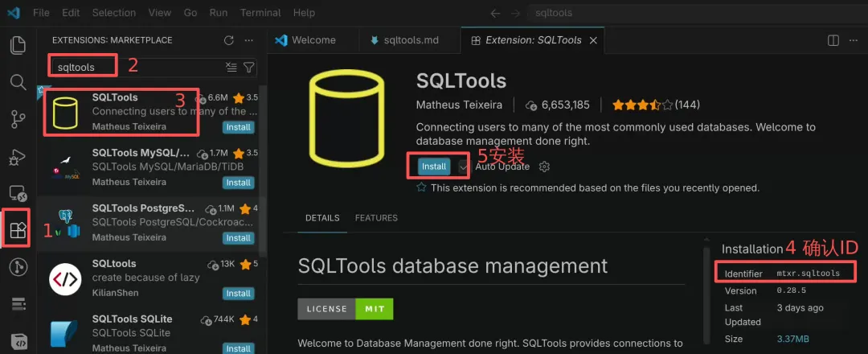Open the File menu
Screen dimensions: 868x354
pos(42,12)
